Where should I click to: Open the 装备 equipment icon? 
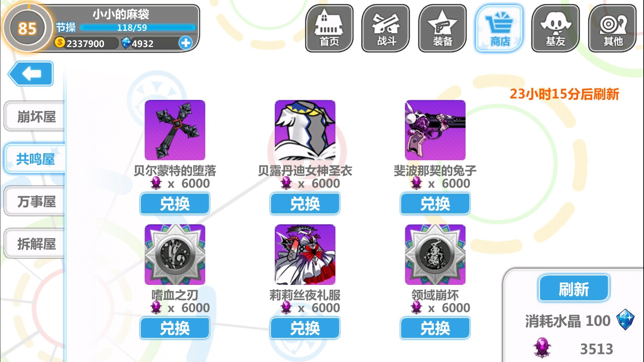point(442,28)
